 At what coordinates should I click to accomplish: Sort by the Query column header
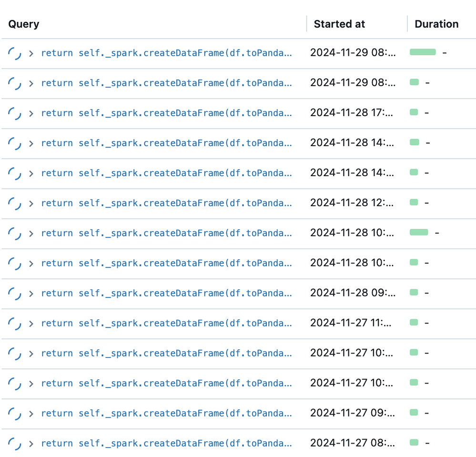(x=24, y=24)
